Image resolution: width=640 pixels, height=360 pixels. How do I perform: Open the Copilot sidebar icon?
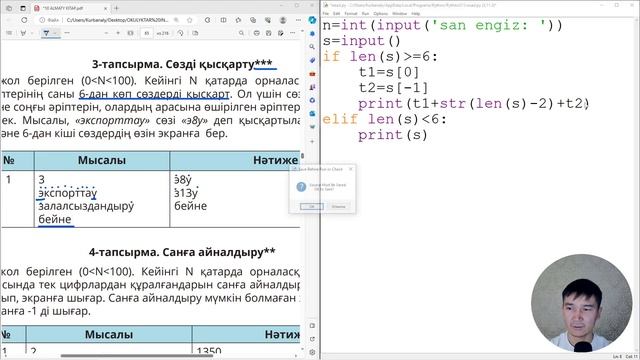[x=312, y=20]
